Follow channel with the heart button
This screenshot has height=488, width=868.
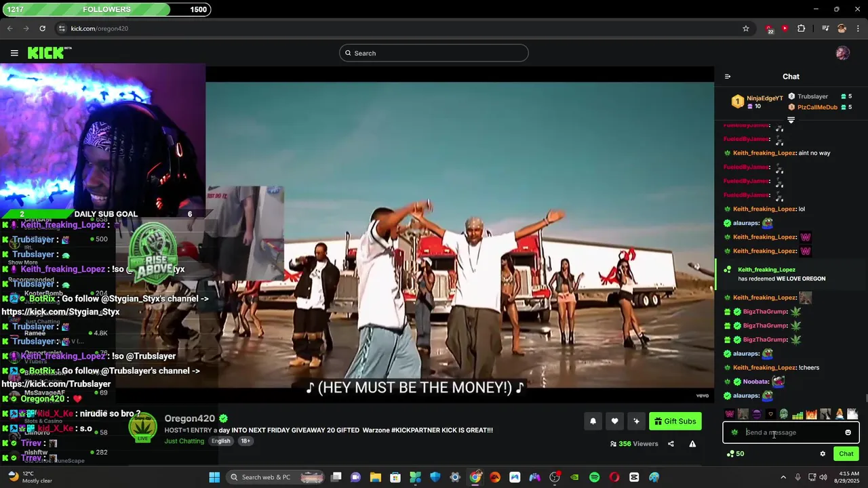point(614,422)
